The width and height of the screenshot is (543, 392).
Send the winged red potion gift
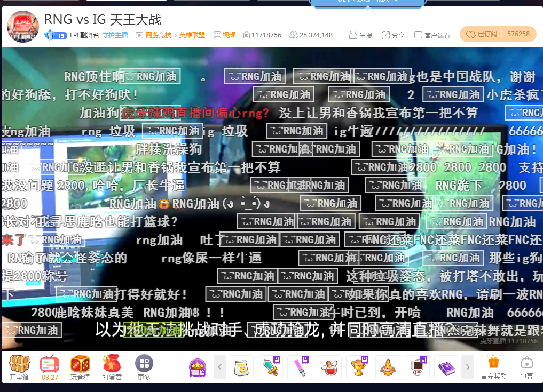coord(329,367)
